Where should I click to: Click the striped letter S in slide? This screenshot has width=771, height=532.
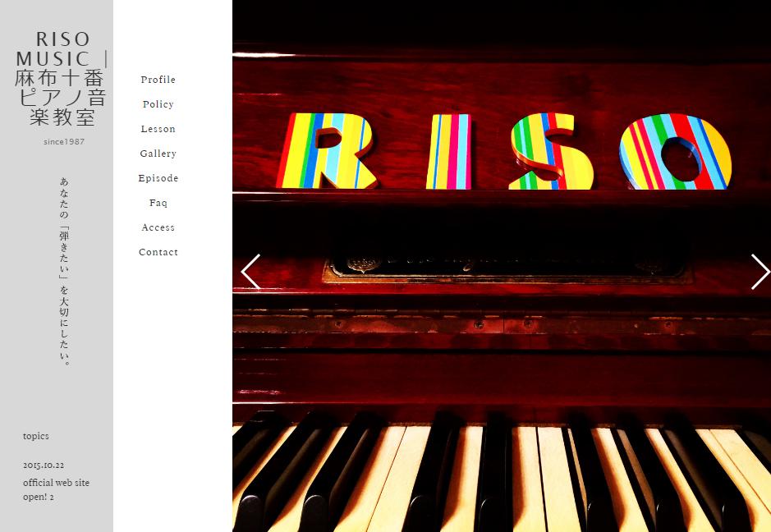tap(550, 151)
